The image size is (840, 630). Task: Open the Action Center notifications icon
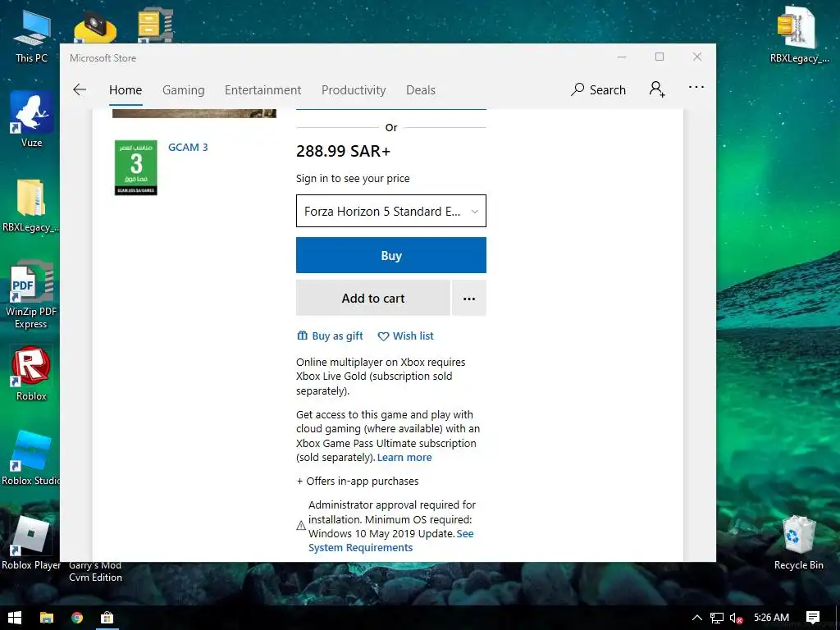point(813,618)
